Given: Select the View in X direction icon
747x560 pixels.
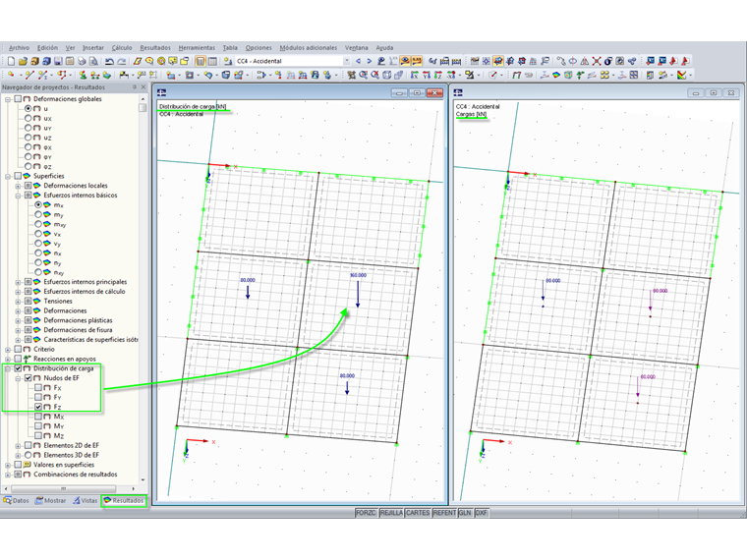Looking at the screenshot, I should point(415,75).
